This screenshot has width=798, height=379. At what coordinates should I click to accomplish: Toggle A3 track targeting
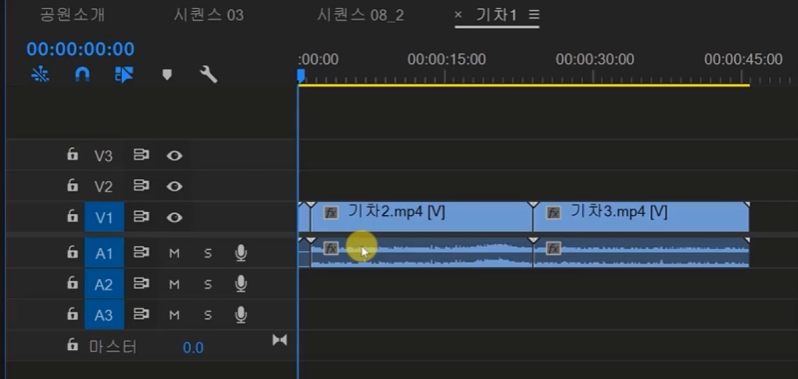point(104,315)
